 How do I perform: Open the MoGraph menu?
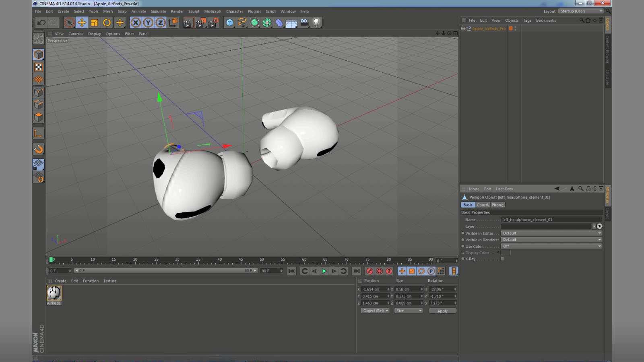tap(213, 11)
